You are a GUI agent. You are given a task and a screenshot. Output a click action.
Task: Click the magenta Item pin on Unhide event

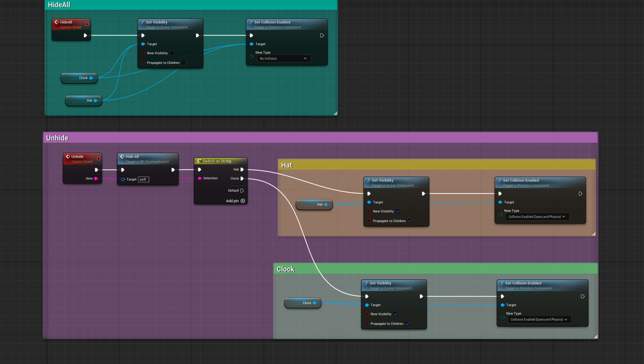coord(96,179)
